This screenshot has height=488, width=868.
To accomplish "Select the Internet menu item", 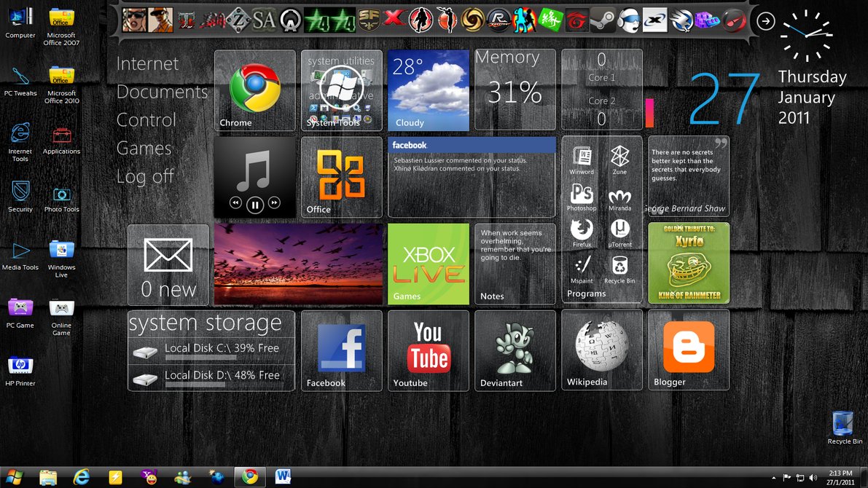I will pyautogui.click(x=148, y=64).
